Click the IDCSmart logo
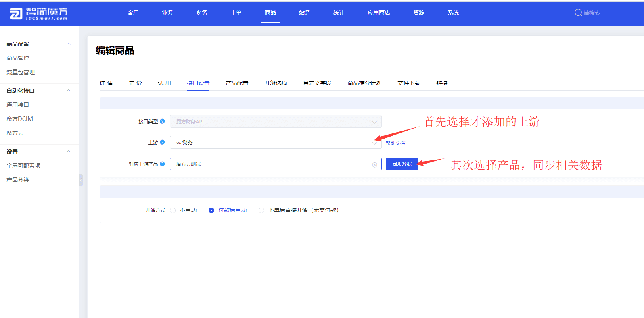Image resolution: width=644 pixels, height=318 pixels. point(39,13)
